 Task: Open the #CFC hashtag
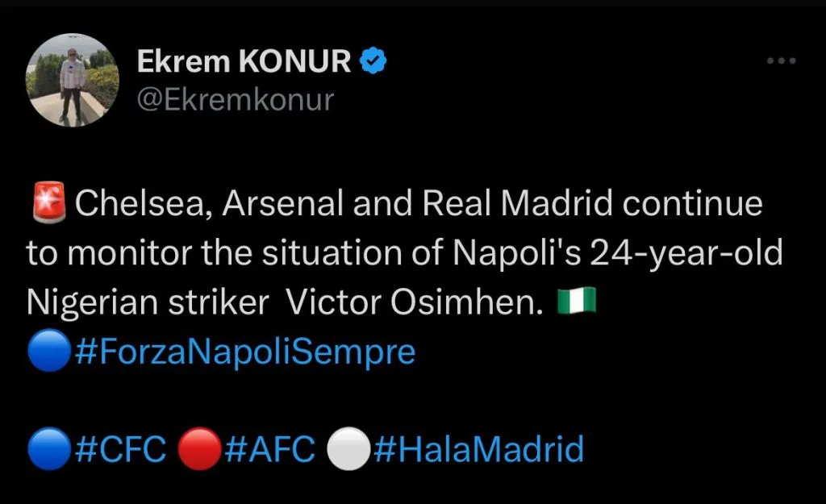[x=121, y=449]
